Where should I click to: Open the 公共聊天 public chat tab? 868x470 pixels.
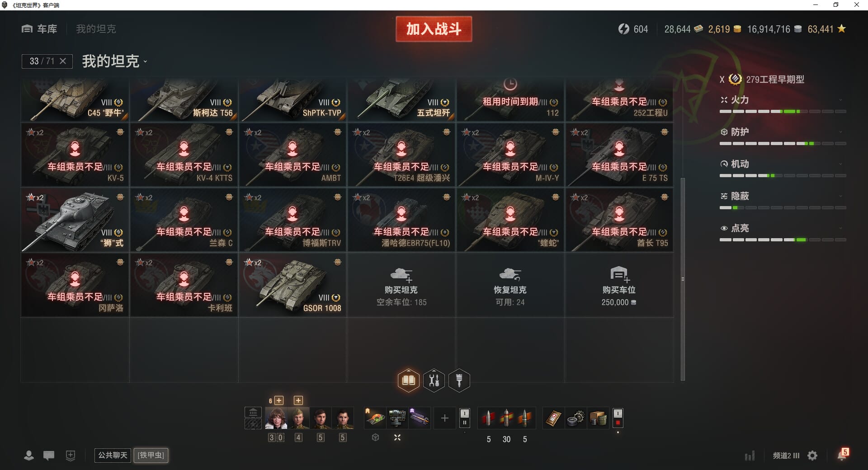click(x=113, y=455)
